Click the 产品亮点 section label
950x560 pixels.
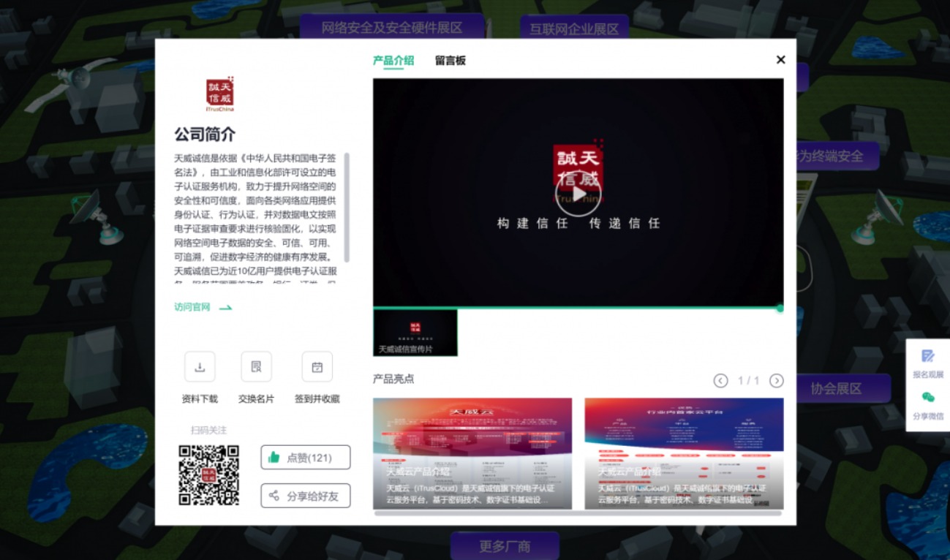click(393, 379)
